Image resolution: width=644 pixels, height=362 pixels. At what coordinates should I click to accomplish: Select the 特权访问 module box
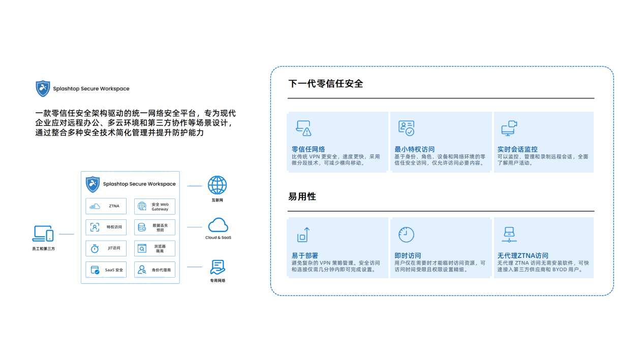[x=106, y=227]
